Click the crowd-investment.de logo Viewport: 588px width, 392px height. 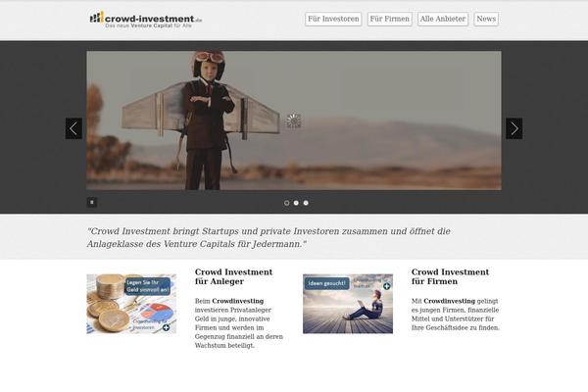pyautogui.click(x=145, y=20)
